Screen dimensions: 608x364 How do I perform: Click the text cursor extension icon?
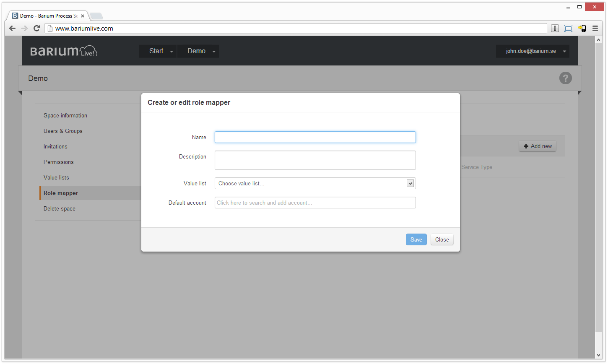(555, 29)
